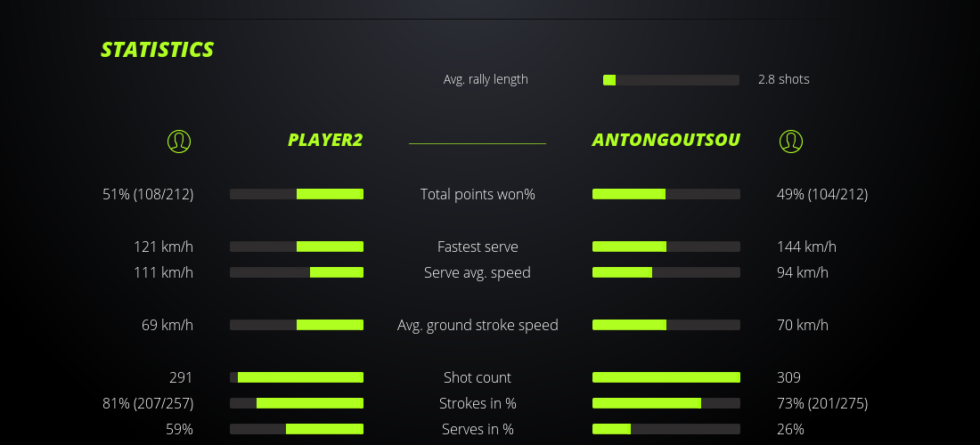Click the Total points won% label
The image size is (980, 445).
tap(478, 194)
